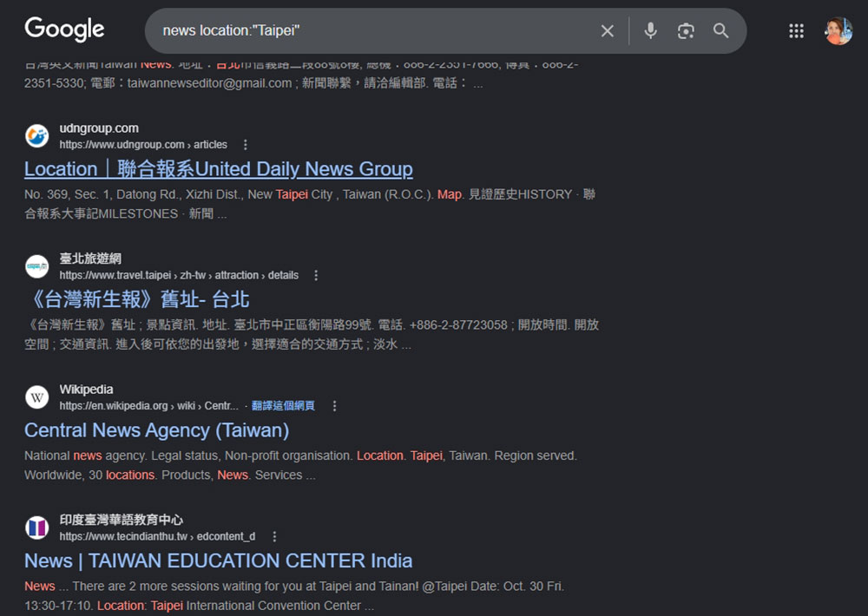868x616 pixels.
Task: Open the Google account profile avatar
Action: tap(838, 31)
